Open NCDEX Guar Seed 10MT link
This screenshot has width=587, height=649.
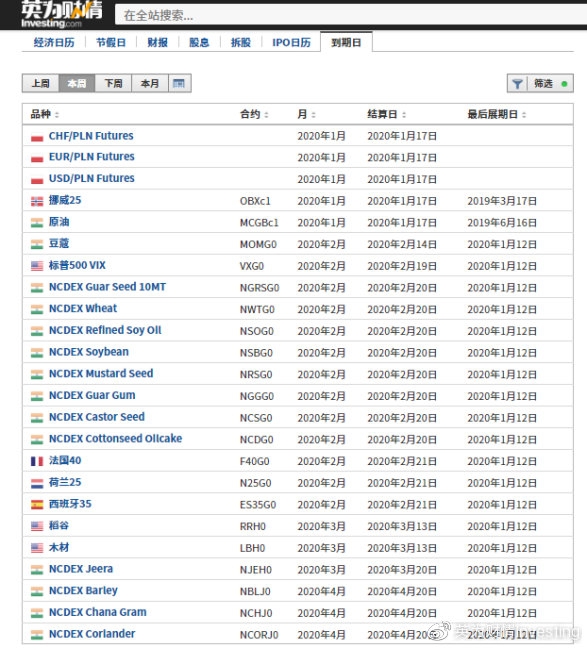107,287
